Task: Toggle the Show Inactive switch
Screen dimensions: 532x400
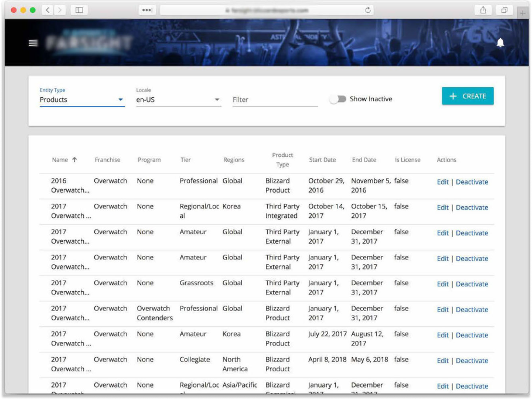Action: point(338,99)
